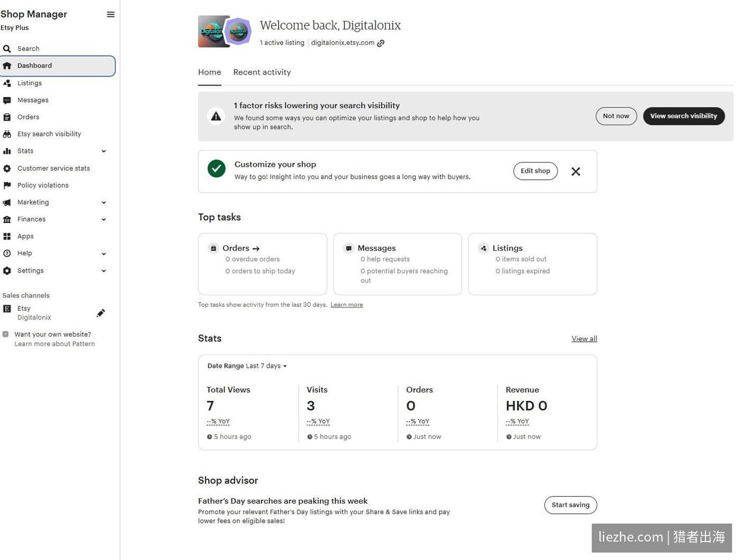Click the Messages speech bubble icon in sidebar
Image resolution: width=740 pixels, height=560 pixels.
coord(7,100)
